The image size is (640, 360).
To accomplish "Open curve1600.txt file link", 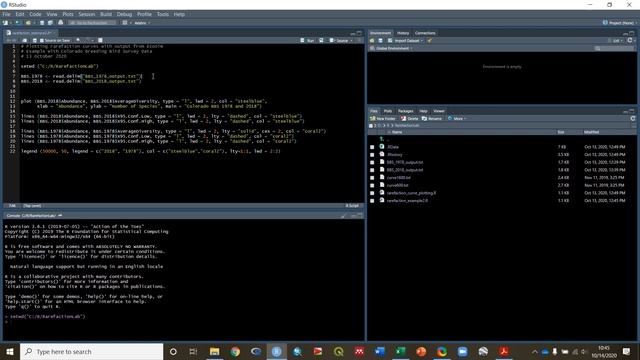I will (x=398, y=178).
